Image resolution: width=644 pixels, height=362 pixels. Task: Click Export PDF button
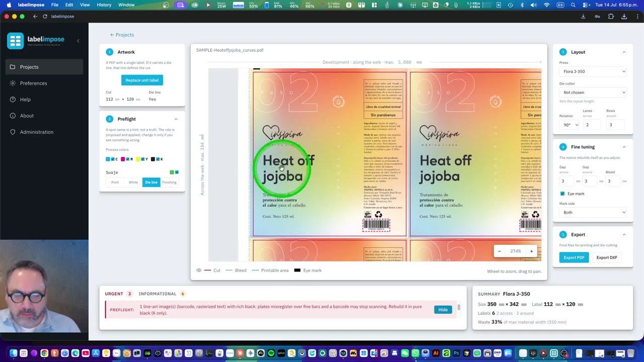pyautogui.click(x=574, y=257)
